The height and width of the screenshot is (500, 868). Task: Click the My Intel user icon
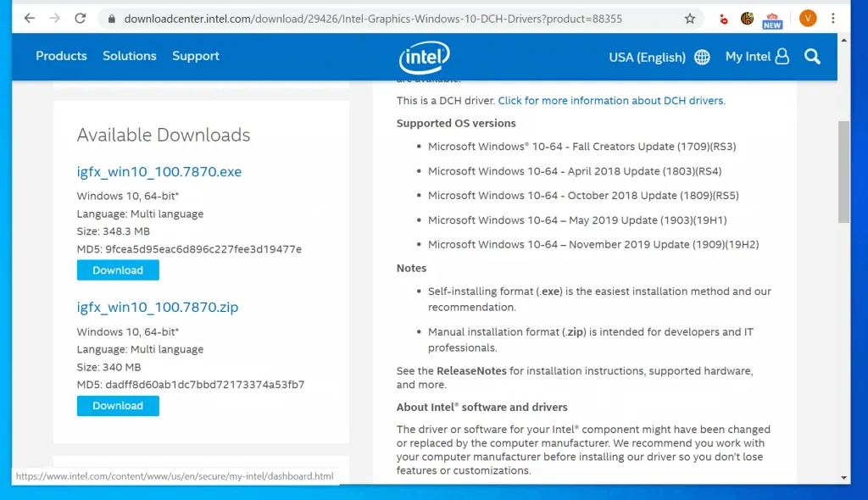point(782,57)
